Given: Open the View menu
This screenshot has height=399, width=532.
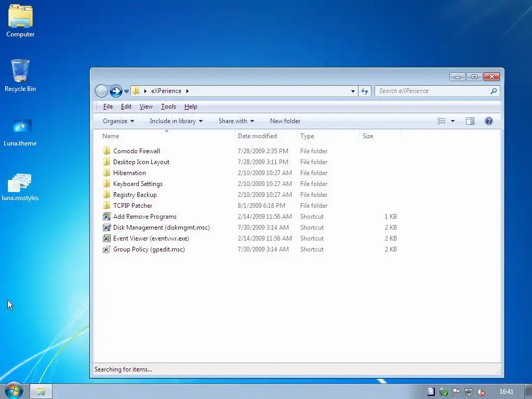Looking at the screenshot, I should click(x=146, y=107).
